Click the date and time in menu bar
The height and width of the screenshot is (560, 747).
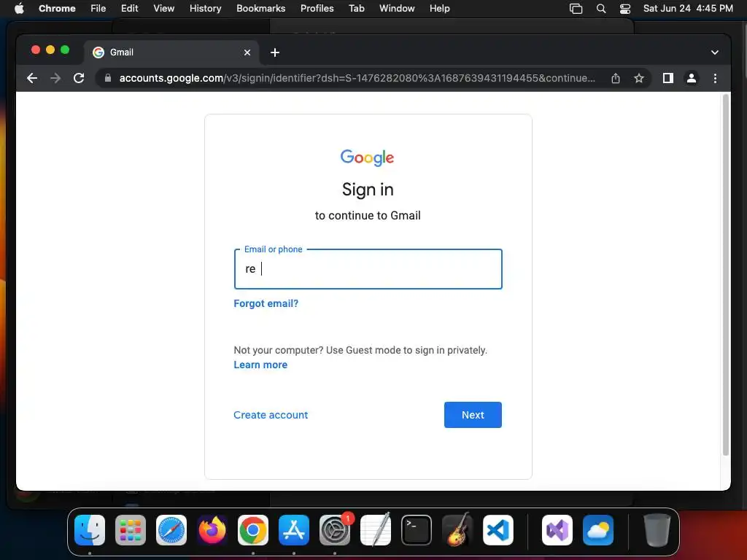pyautogui.click(x=688, y=9)
